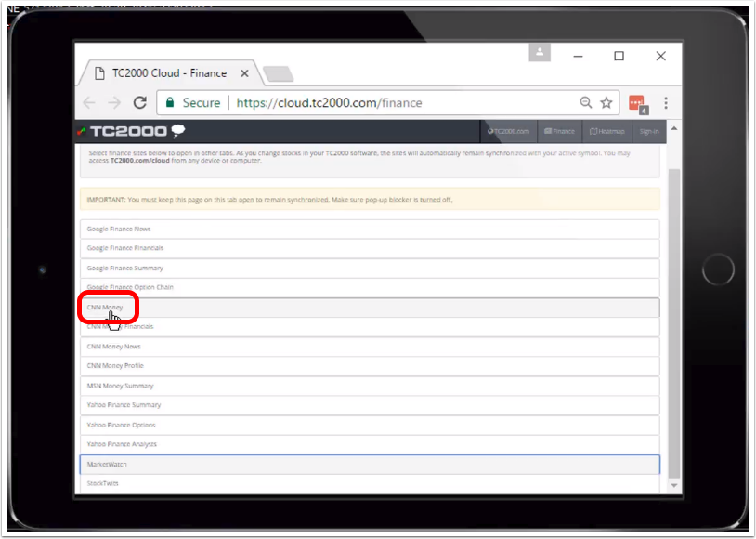Click the page scrollbar down arrow

674,486
